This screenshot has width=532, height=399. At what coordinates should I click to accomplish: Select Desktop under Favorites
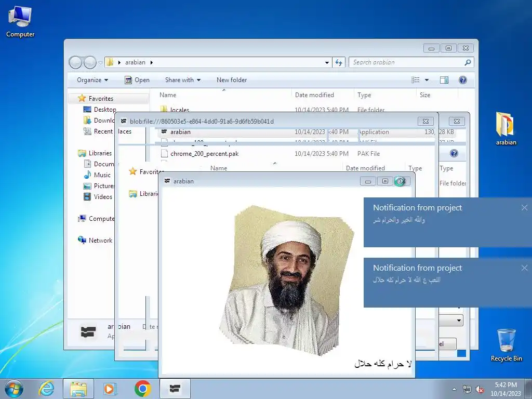click(100, 109)
